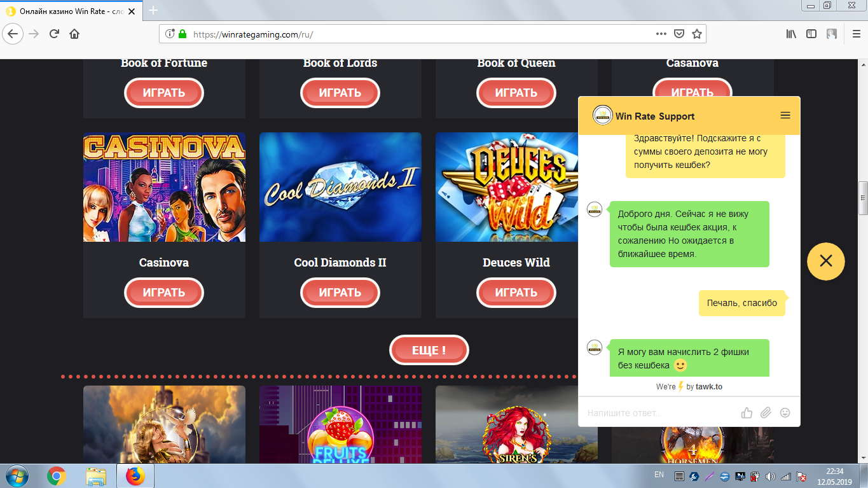Click the grey extension icon in toolbar

click(x=831, y=34)
